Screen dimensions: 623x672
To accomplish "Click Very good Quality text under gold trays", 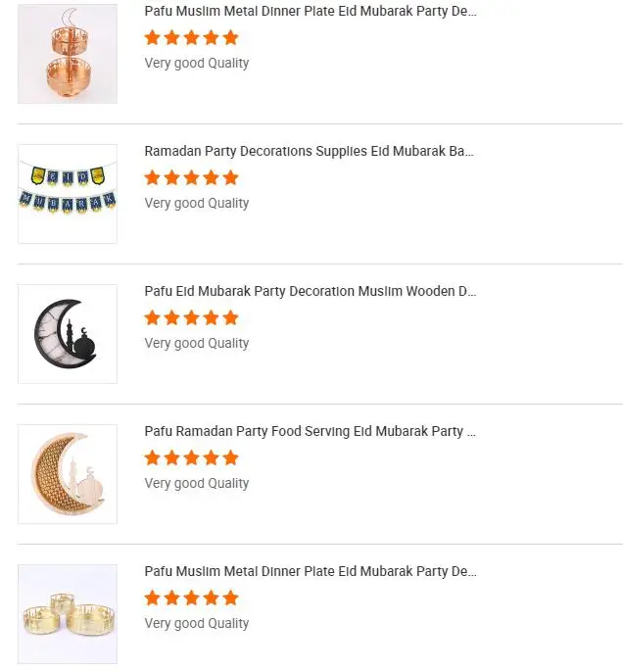I will click(x=197, y=624).
